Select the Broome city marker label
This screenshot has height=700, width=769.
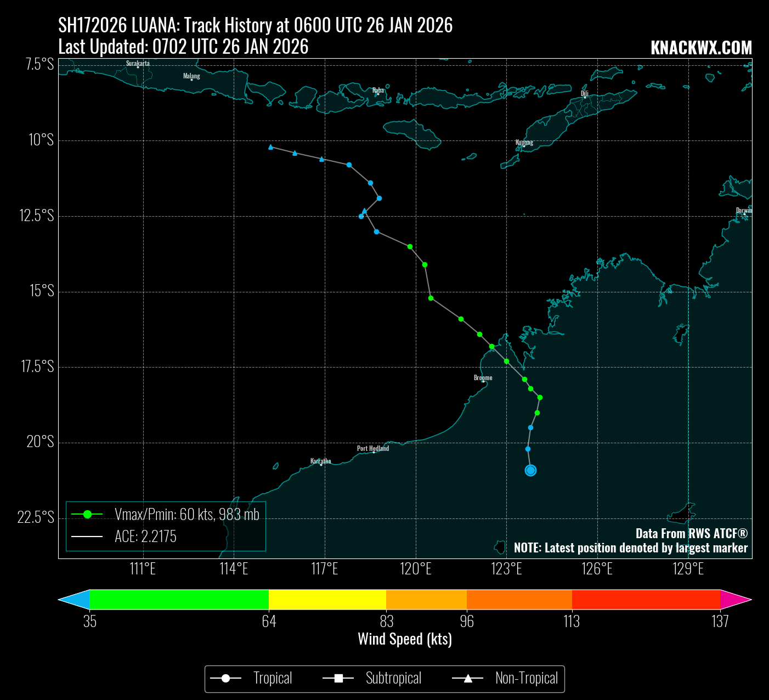tap(483, 377)
